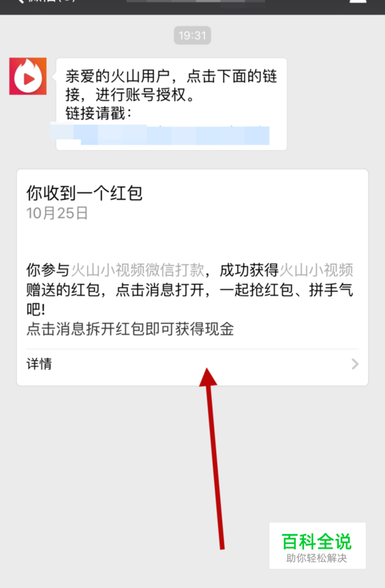The image size is (385, 588).
Task: Tap the 链接请戳 text line
Action: (99, 113)
